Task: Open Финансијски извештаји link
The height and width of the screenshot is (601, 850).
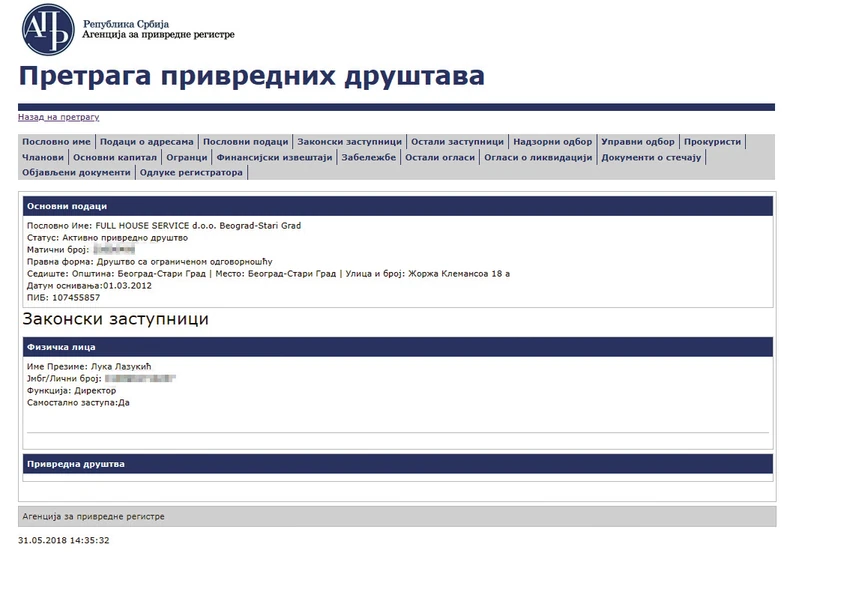Action: click(x=274, y=157)
